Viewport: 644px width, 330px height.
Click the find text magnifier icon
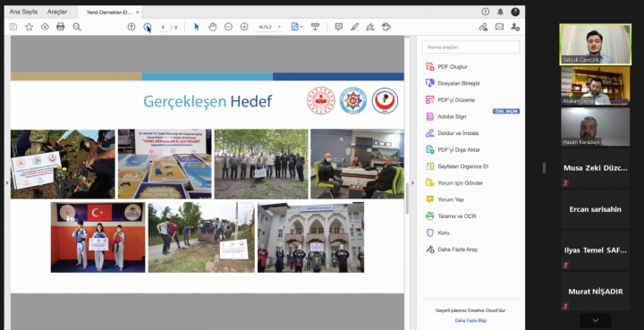click(77, 27)
